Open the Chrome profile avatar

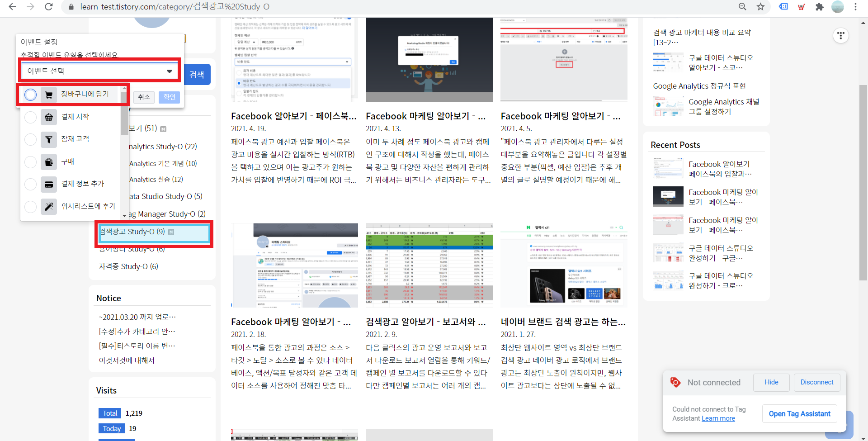838,7
